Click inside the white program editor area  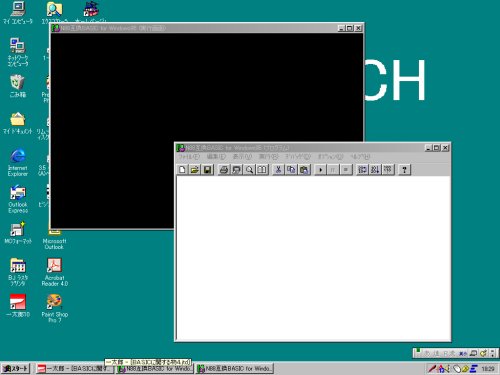[313, 258]
